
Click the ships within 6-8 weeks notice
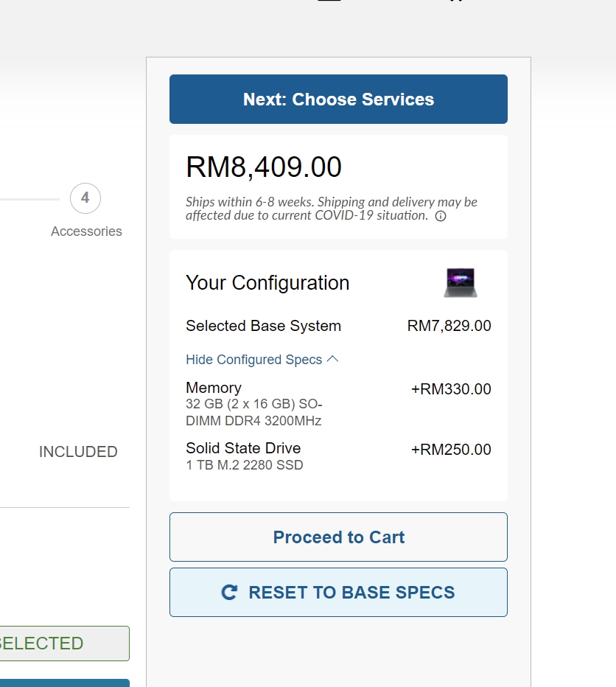332,209
